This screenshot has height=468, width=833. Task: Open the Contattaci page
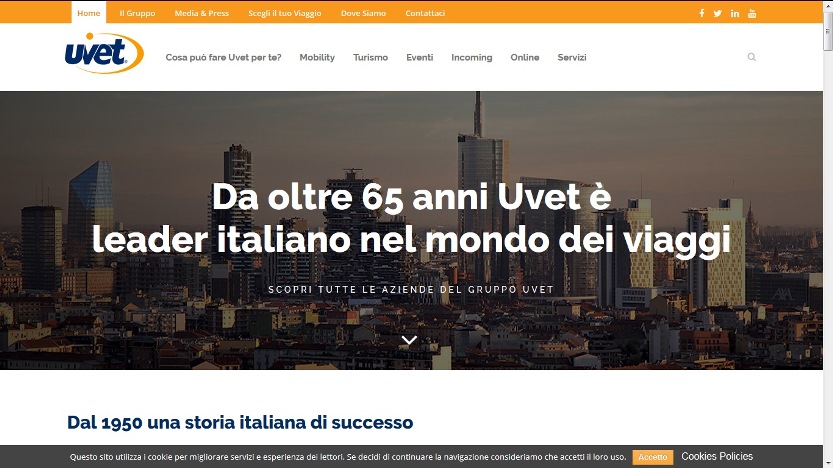click(x=425, y=13)
